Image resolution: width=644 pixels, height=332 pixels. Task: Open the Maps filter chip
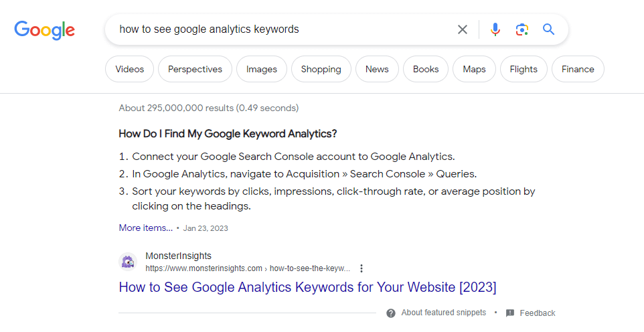tap(474, 69)
